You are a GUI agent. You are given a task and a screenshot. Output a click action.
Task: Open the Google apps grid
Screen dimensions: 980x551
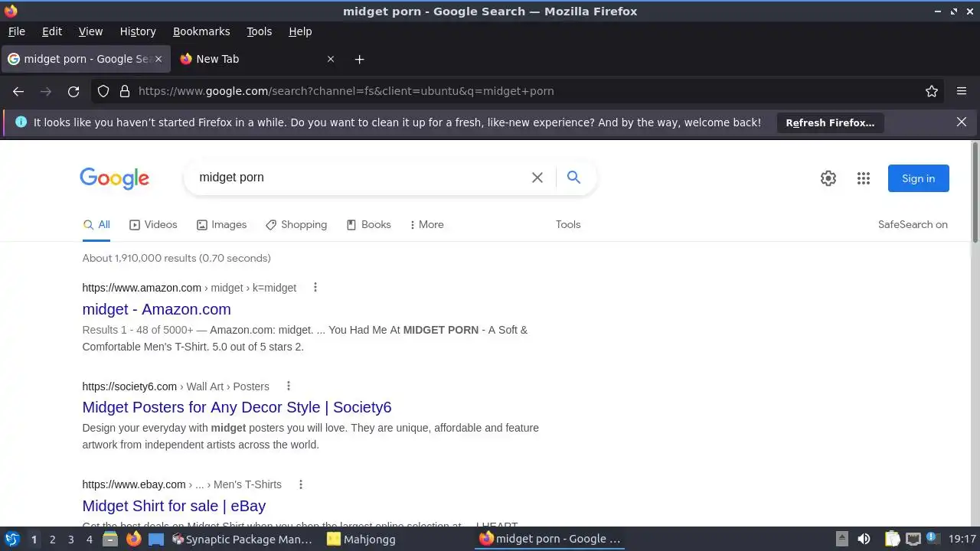864,178
